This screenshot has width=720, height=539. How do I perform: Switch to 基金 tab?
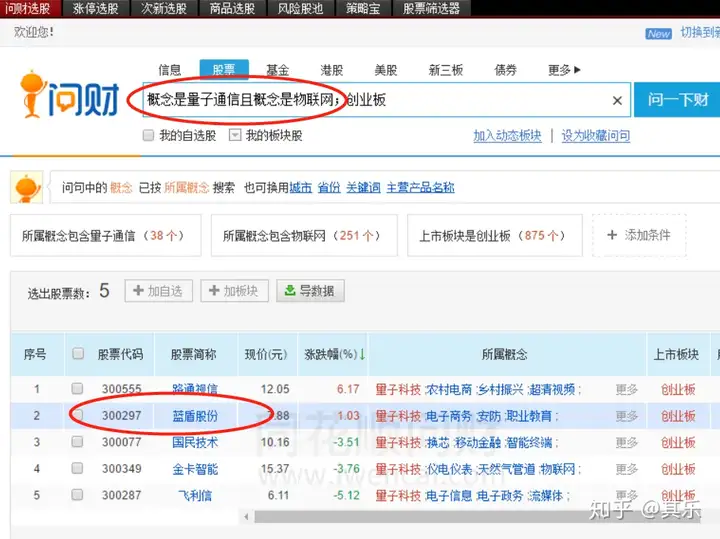[278, 70]
